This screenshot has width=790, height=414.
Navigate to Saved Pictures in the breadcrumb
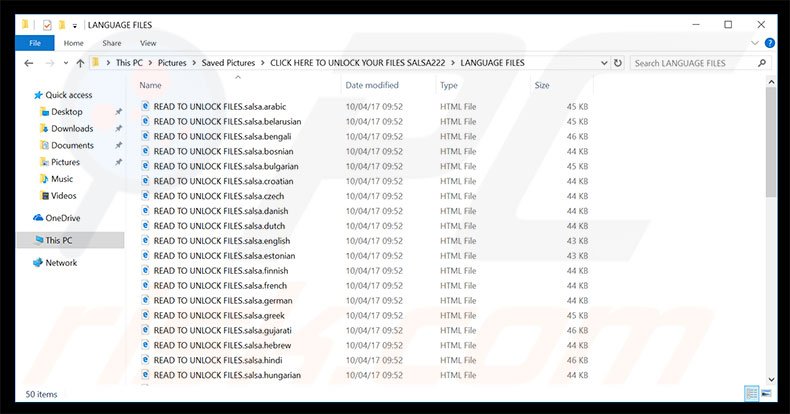[227, 62]
